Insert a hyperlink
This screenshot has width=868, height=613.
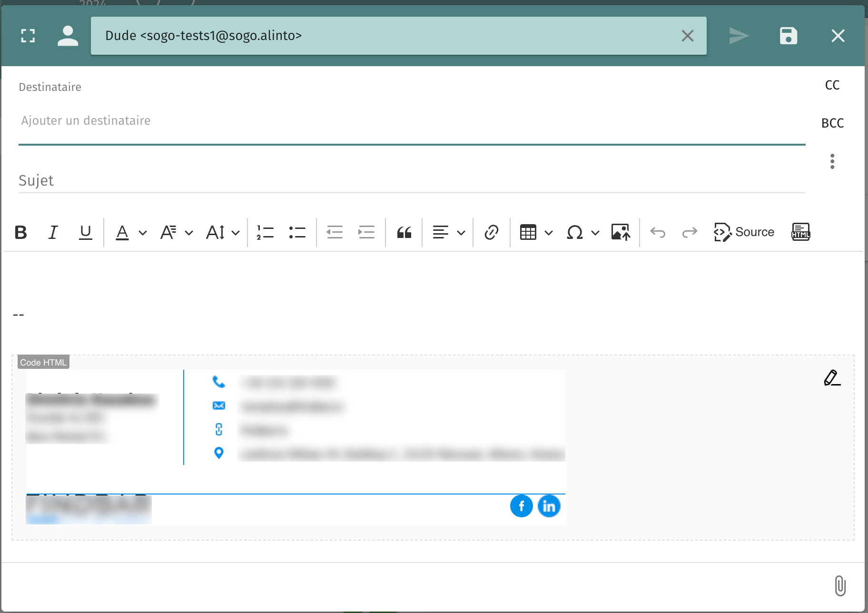click(x=491, y=232)
